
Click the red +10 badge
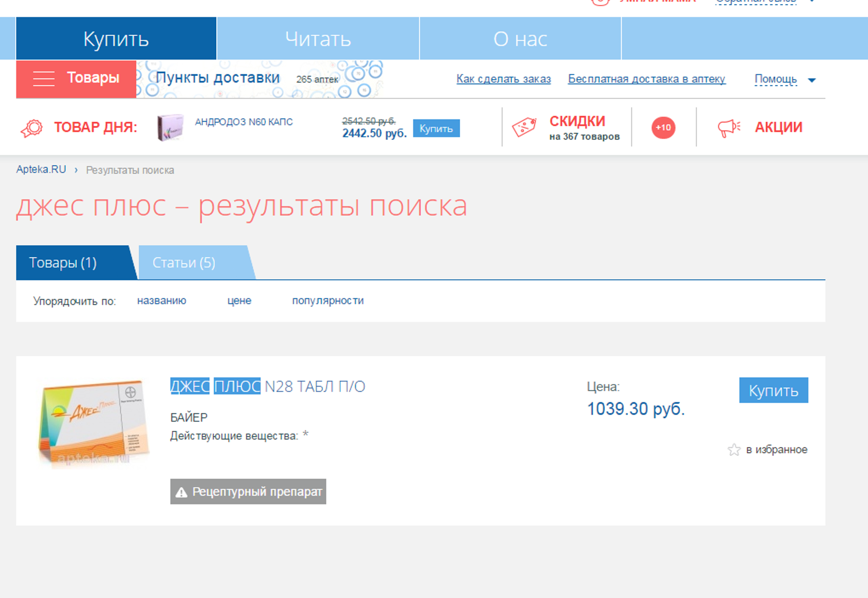[663, 128]
